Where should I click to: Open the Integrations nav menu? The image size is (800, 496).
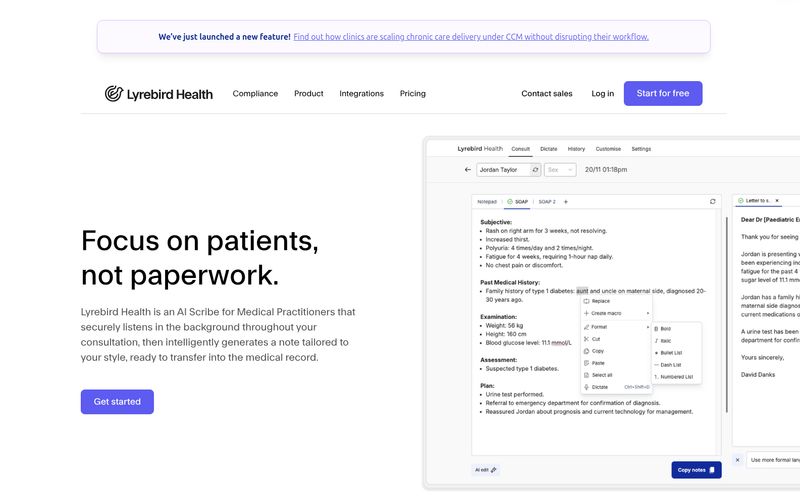tap(361, 93)
